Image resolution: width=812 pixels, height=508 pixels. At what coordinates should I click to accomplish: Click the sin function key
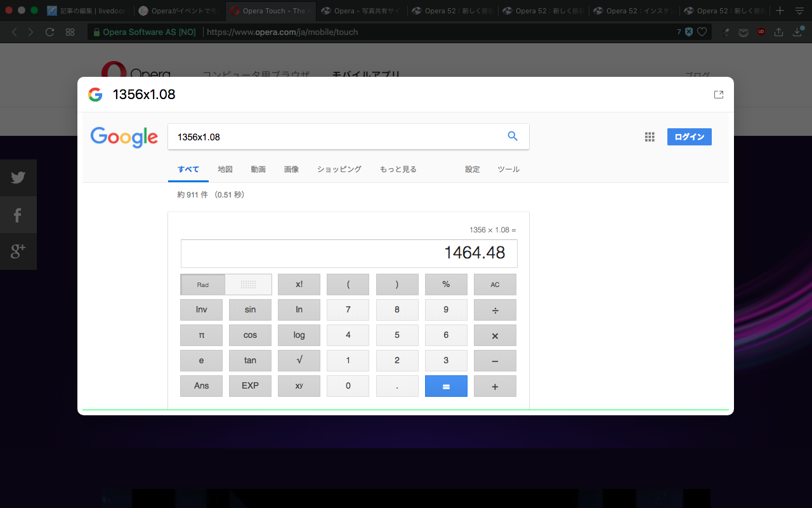tap(250, 310)
